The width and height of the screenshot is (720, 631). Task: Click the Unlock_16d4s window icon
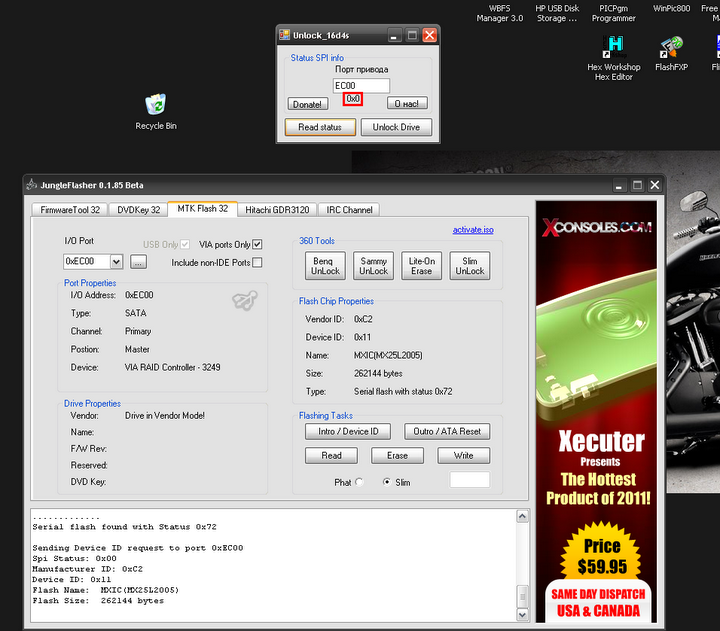[284, 35]
